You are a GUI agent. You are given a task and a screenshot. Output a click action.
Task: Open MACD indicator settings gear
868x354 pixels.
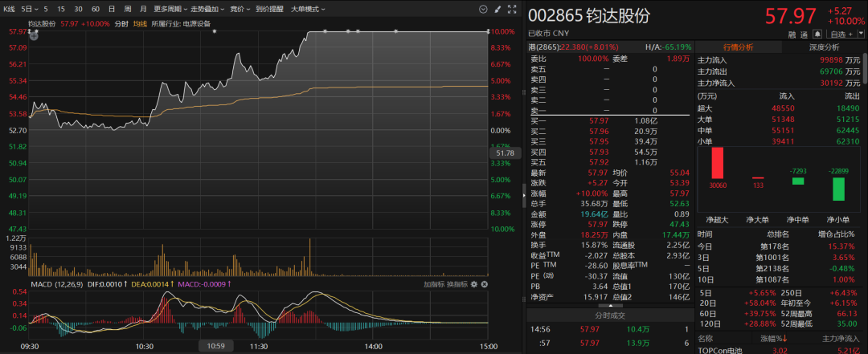(x=474, y=284)
